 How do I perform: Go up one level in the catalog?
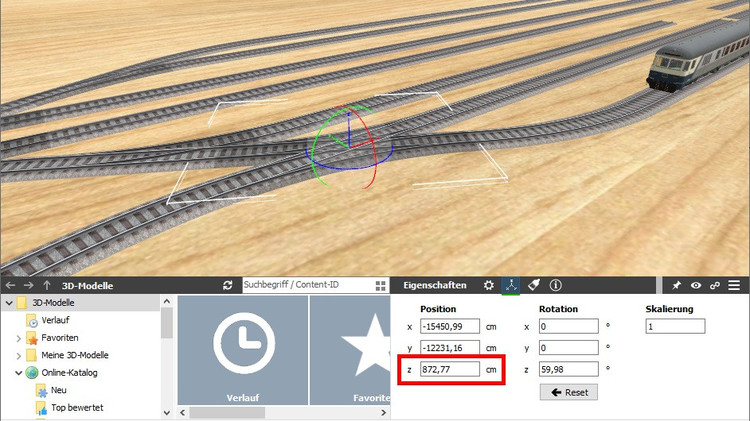[x=47, y=286]
